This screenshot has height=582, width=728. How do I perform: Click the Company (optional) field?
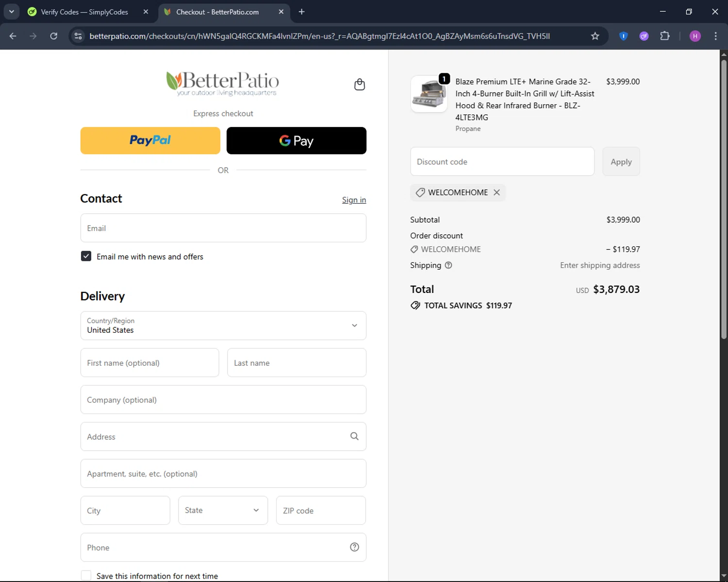(223, 400)
